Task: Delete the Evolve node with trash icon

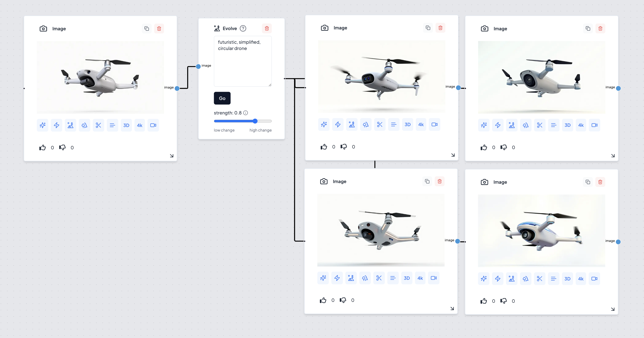Action: click(267, 29)
